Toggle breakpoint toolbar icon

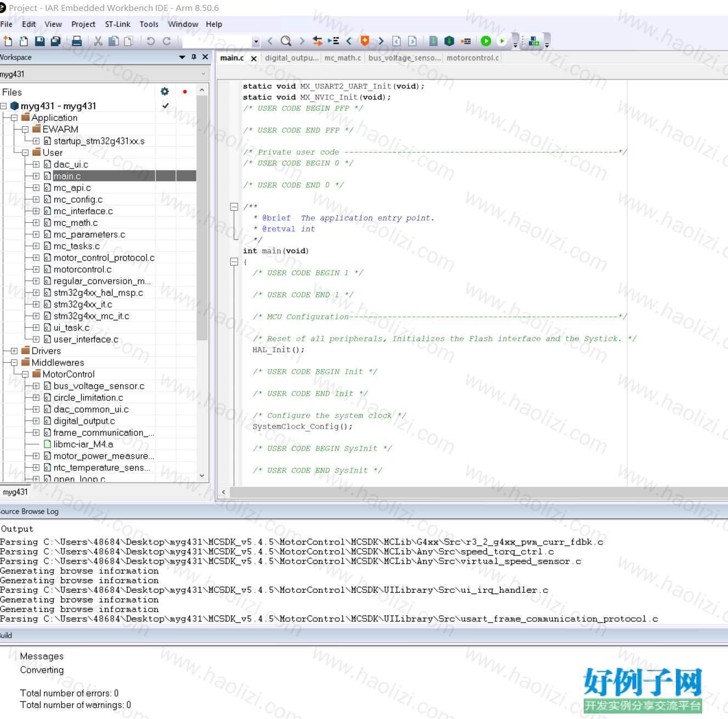pyautogui.click(x=466, y=41)
